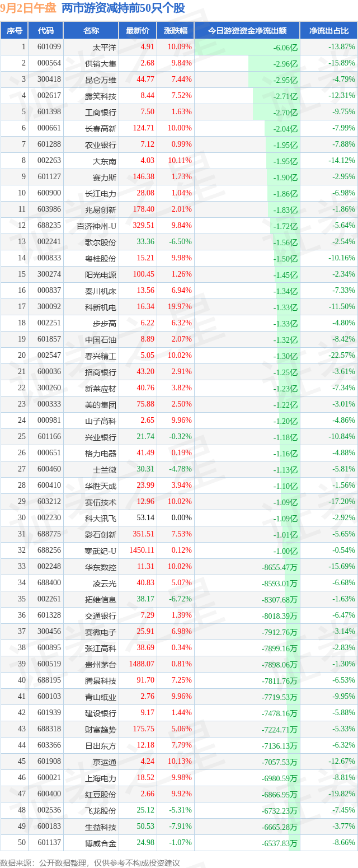Click the price 30.31 for 士兰微
The width and height of the screenshot is (358, 868).
point(145,469)
